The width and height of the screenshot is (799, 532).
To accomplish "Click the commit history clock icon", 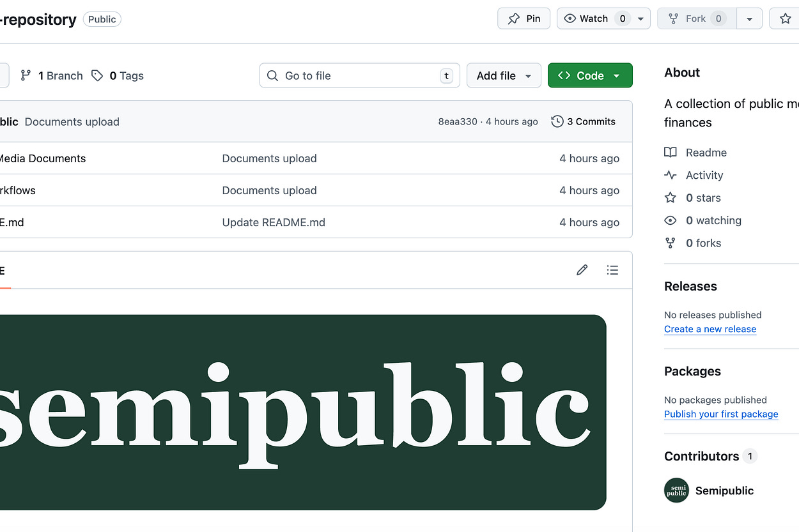I will coord(557,121).
